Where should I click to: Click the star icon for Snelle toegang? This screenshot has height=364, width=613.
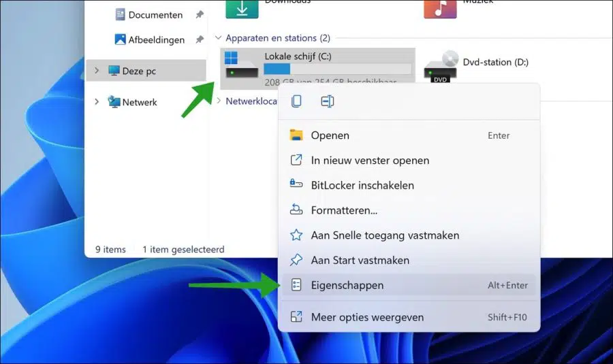pyautogui.click(x=296, y=235)
